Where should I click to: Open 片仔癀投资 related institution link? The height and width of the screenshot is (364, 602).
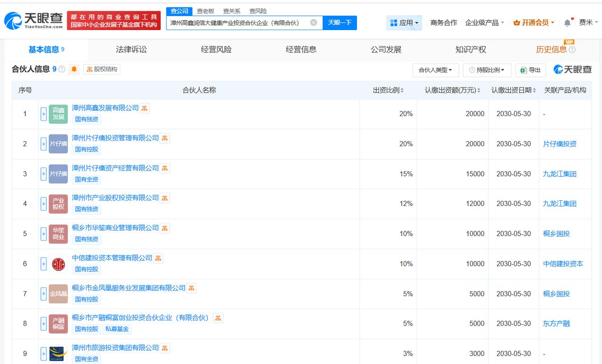[560, 144]
